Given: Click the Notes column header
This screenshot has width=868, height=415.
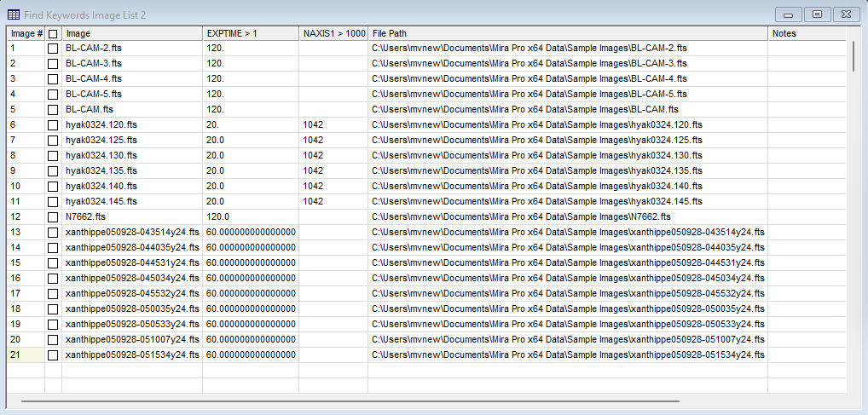Looking at the screenshot, I should click(806, 33).
